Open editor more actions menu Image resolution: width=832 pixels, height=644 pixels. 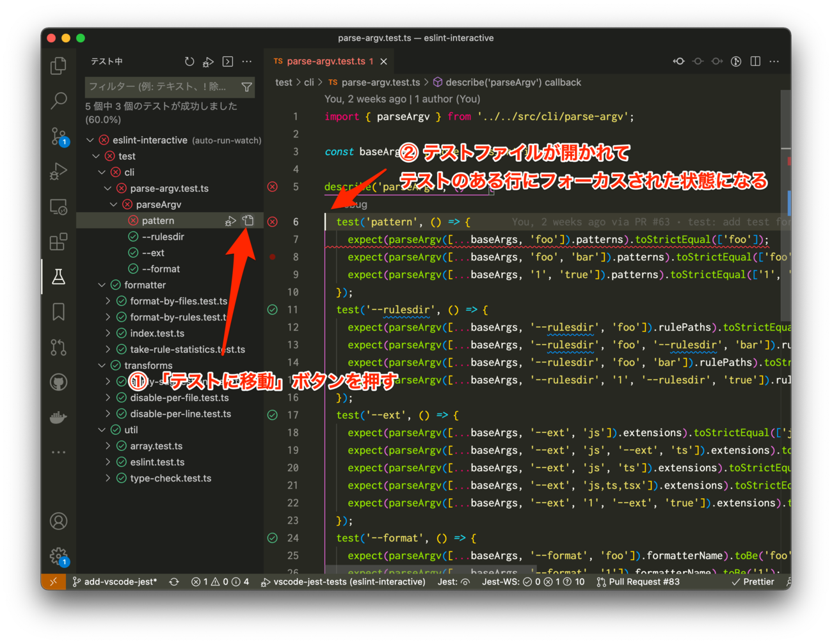pyautogui.click(x=774, y=61)
